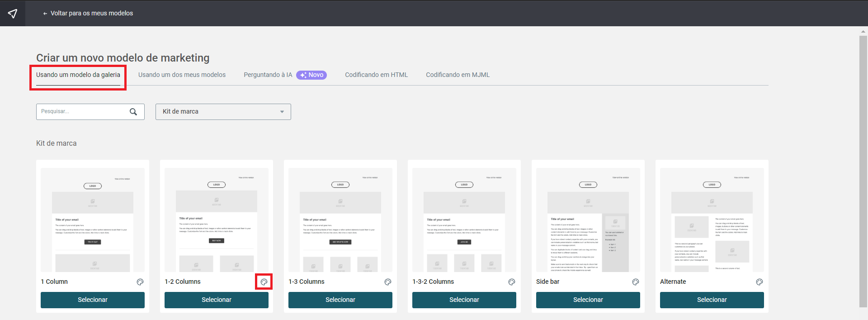
Task: Click the Side bar template name
Action: point(547,282)
